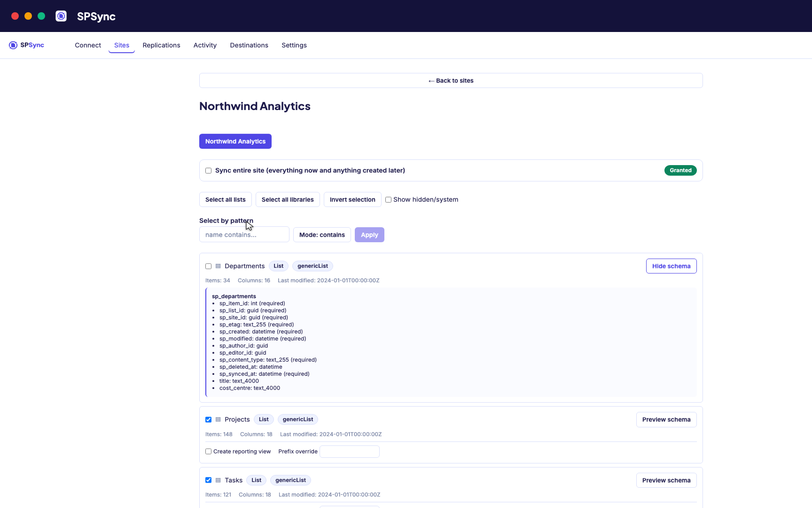Expand Projects schema with Preview schema
Screen dimensions: 812x508
666,420
